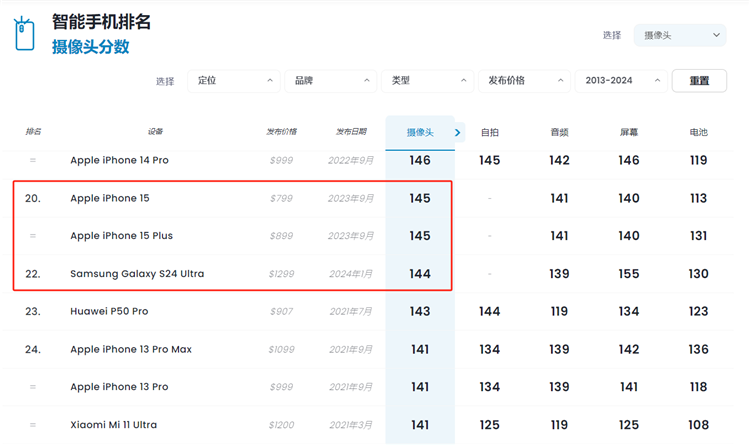
Task: Click iPhone 14 Pro selfie score 145
Action: [489, 160]
